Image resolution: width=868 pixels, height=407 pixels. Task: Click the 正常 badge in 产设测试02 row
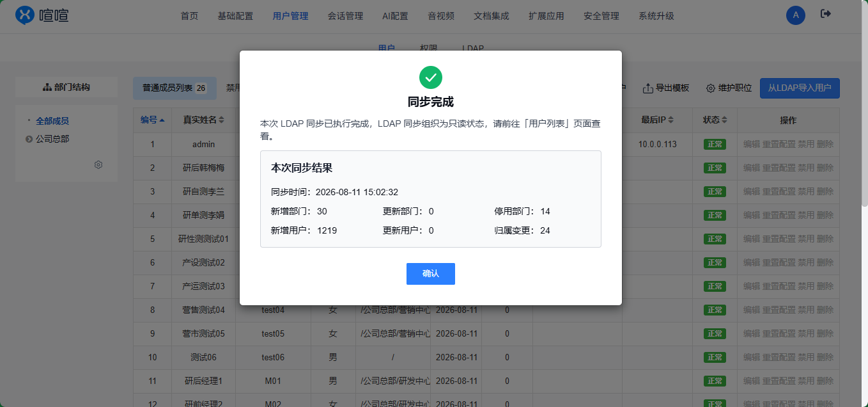point(714,263)
